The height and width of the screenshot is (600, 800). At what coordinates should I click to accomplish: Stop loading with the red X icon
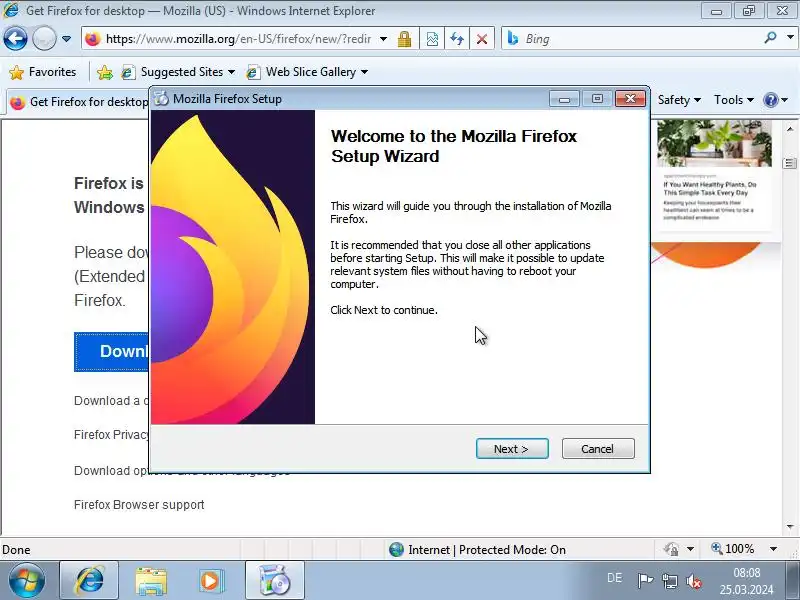[482, 39]
